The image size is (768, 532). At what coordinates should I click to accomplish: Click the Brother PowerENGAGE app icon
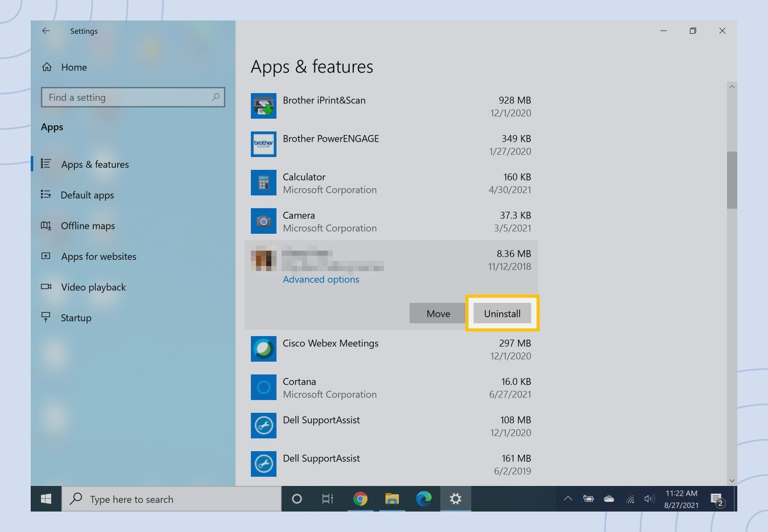[264, 144]
